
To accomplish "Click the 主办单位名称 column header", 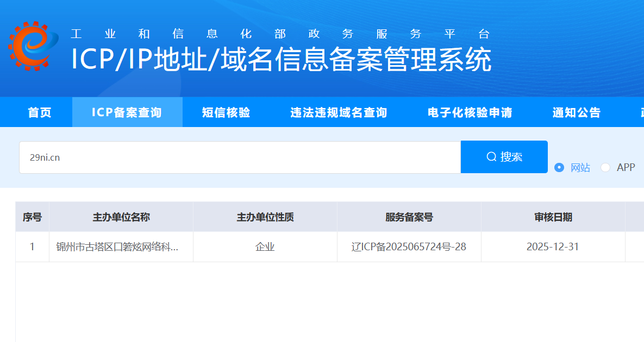I will 121,217.
